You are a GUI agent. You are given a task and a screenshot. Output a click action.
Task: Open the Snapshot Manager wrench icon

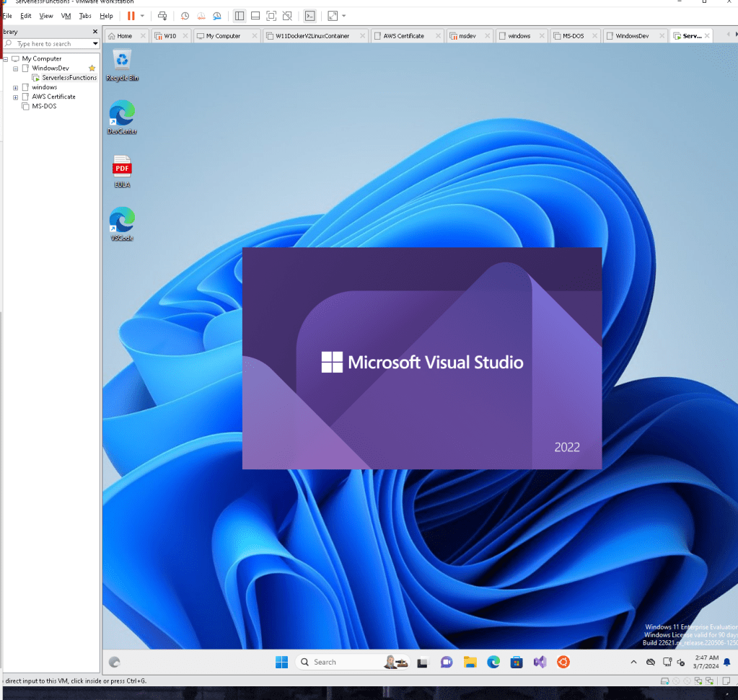tap(217, 16)
